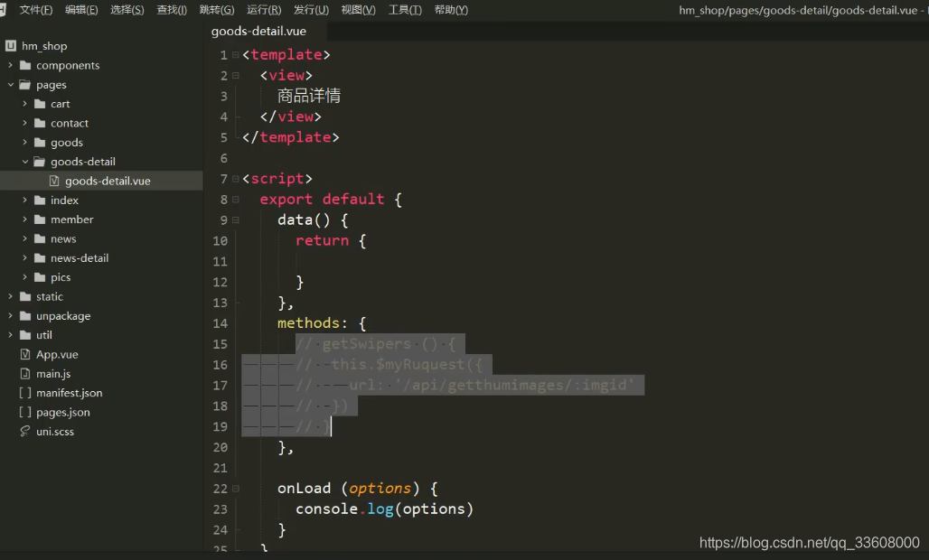Click the goods folder icon
The height and width of the screenshot is (560, 929).
[x=40, y=142]
